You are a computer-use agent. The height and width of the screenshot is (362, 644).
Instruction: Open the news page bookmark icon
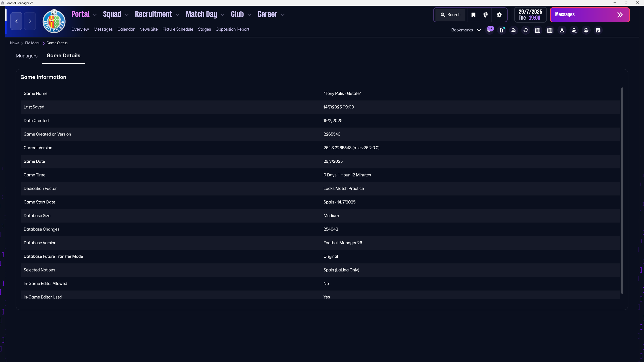(x=598, y=30)
